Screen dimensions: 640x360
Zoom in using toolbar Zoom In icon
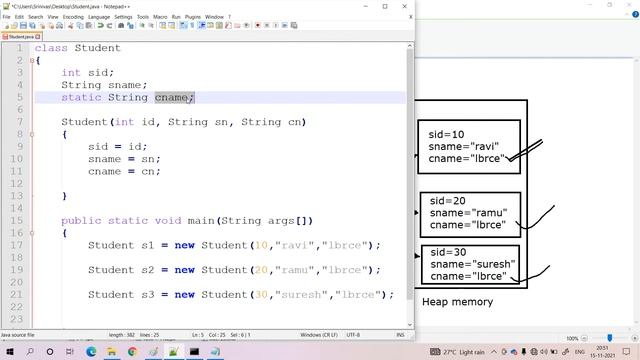coord(142,25)
